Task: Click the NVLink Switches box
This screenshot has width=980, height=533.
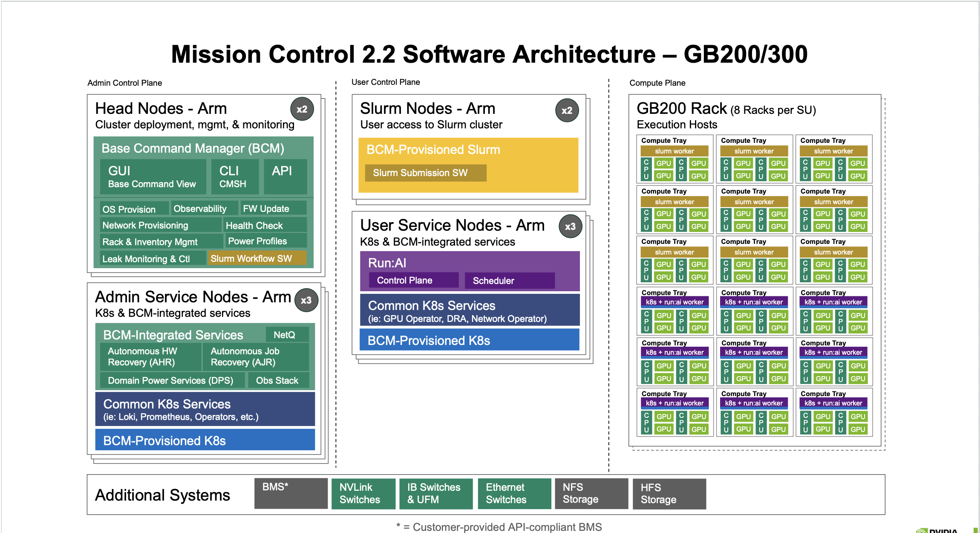Action: tap(363, 494)
